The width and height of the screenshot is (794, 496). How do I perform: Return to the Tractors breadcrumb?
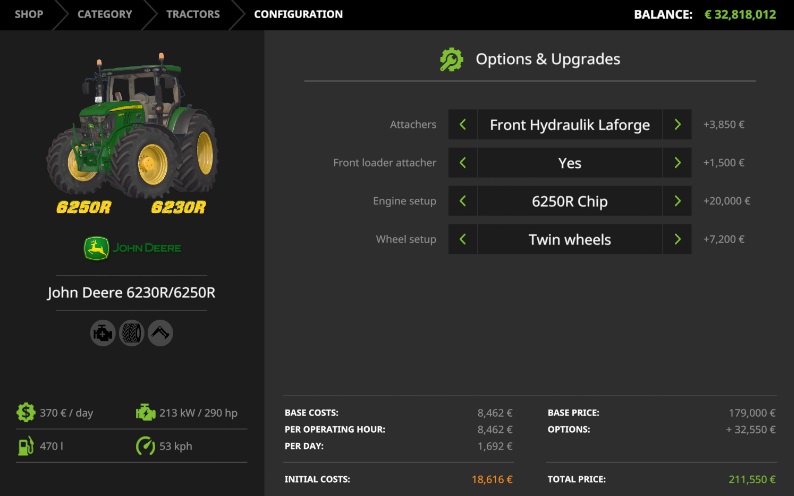click(x=193, y=15)
